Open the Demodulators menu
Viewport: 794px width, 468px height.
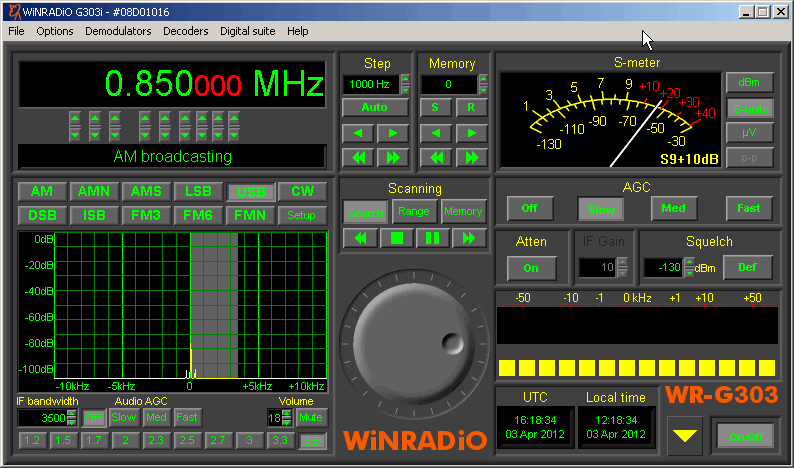[x=118, y=31]
